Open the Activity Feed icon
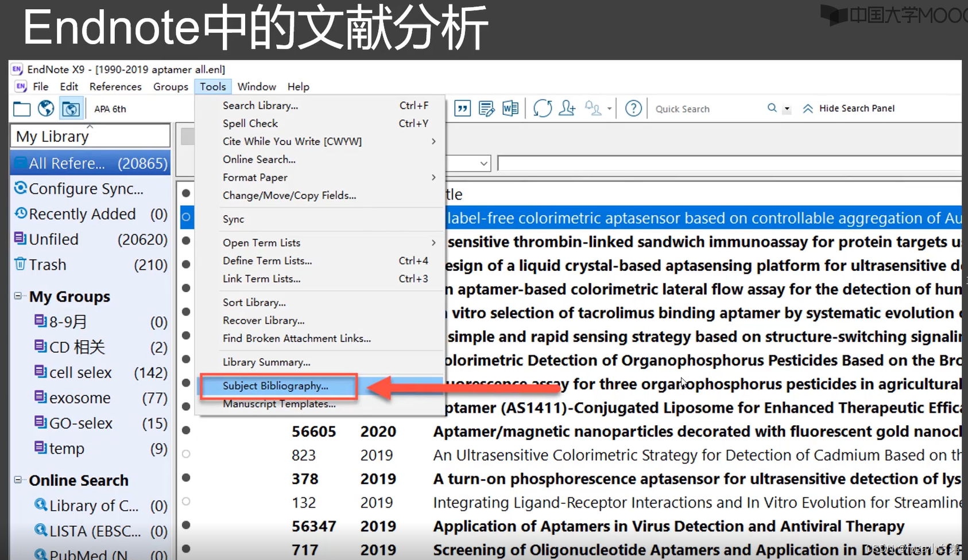This screenshot has height=560, width=968. (x=593, y=108)
